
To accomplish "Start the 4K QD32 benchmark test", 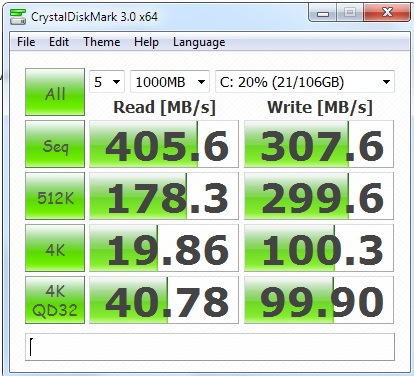I will click(55, 300).
